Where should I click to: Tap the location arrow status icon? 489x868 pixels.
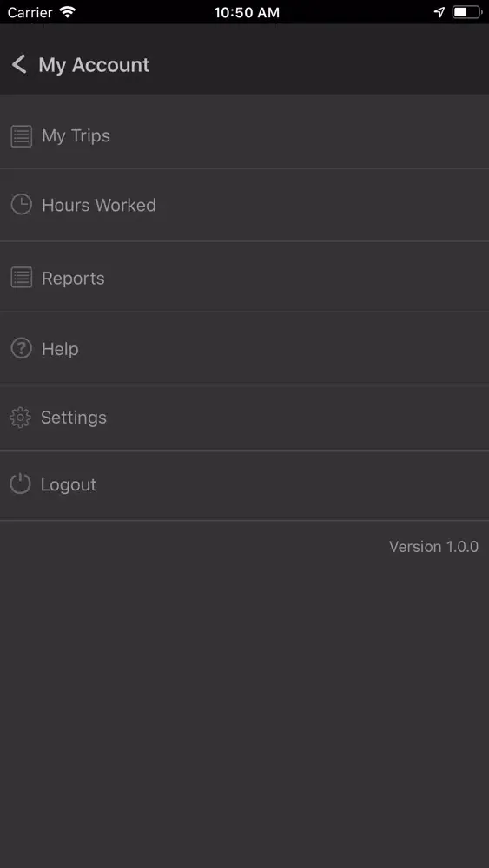click(x=439, y=11)
